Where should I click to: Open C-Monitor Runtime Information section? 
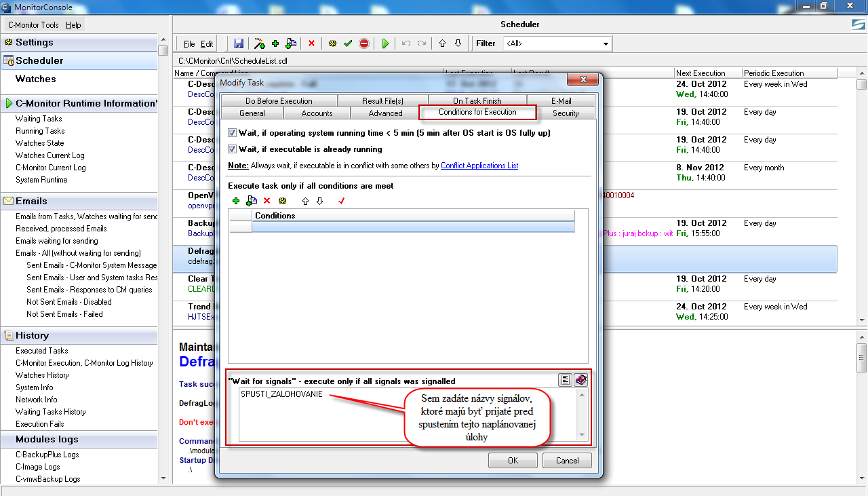79,103
